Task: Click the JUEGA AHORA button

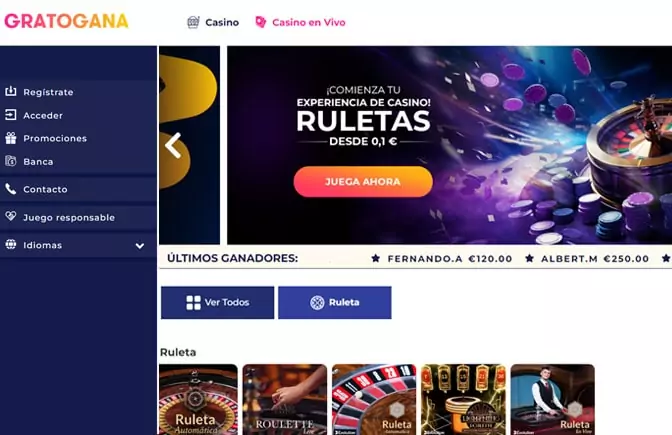Action: pos(363,182)
